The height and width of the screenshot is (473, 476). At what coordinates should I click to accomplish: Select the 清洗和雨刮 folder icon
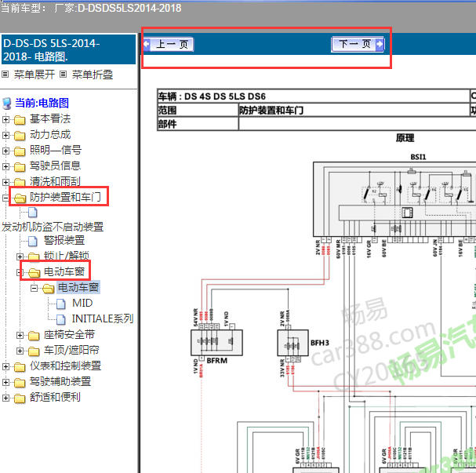20,182
